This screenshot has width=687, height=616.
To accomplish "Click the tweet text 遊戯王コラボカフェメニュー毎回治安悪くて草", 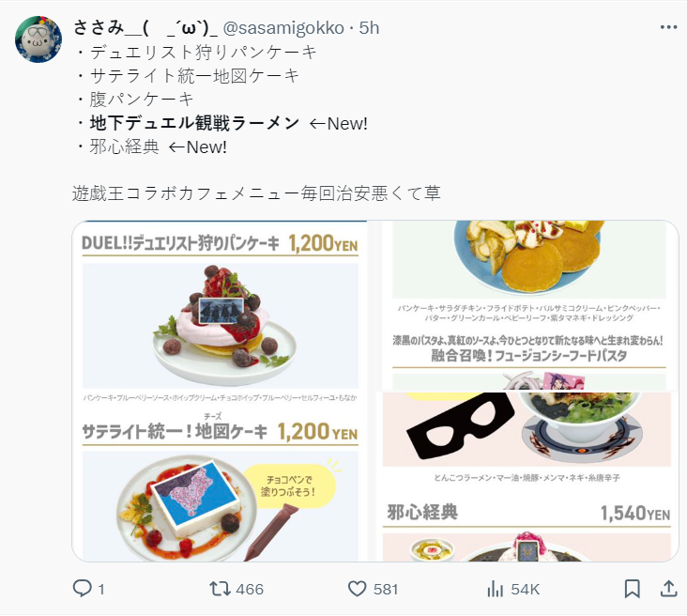I will point(256,193).
